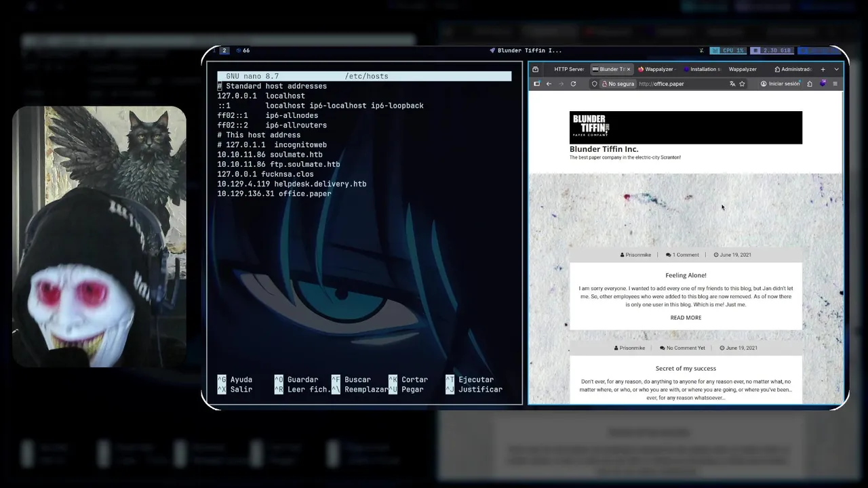Click the '^K Cortar' nano shortcut
Screen dimensions: 868x488
(x=408, y=380)
